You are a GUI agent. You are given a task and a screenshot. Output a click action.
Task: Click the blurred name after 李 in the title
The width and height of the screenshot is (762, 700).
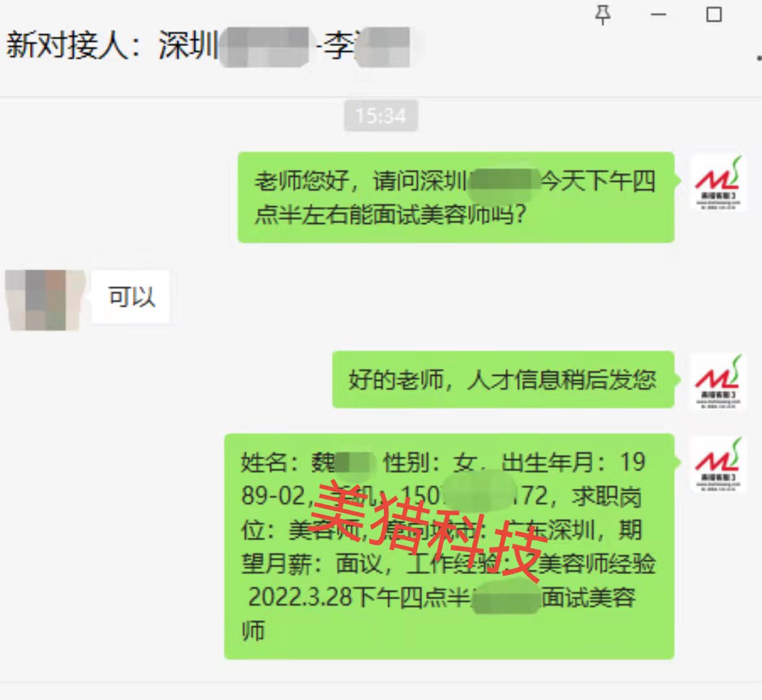click(383, 47)
